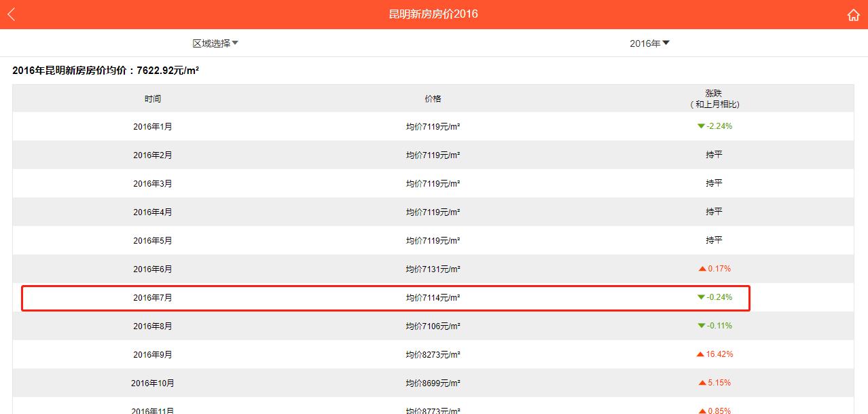Screen dimensions: 868x414
Task: Click 持平 in the 2016年2月 row
Action: click(714, 155)
